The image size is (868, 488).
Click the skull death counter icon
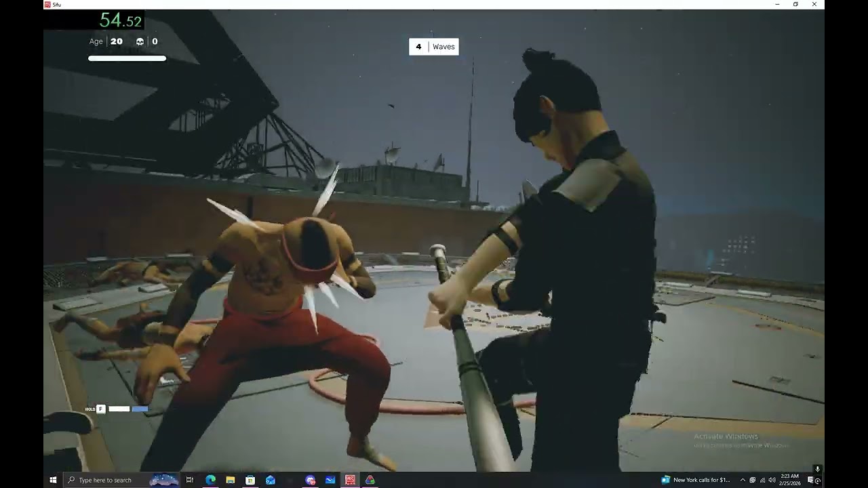click(x=140, y=41)
